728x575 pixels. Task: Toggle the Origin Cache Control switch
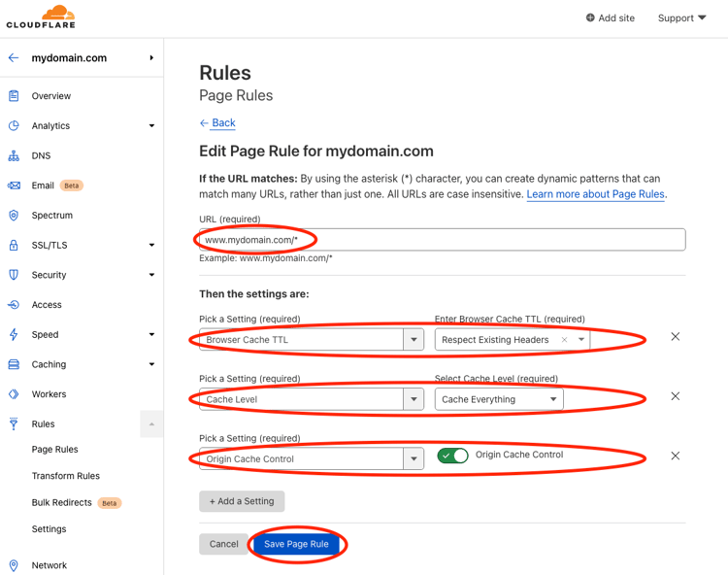(x=452, y=456)
